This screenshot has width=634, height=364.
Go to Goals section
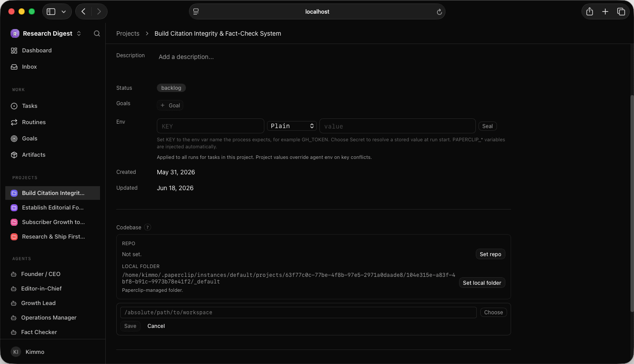(52, 139)
